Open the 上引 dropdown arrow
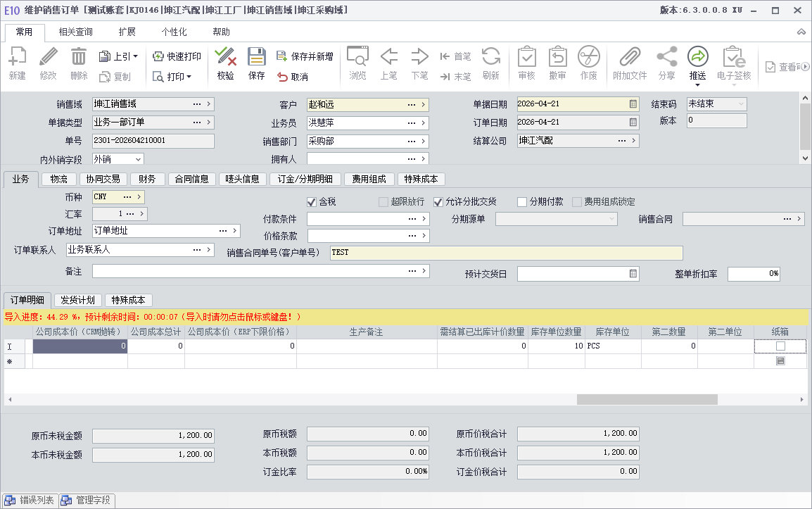The image size is (812, 509). point(136,56)
